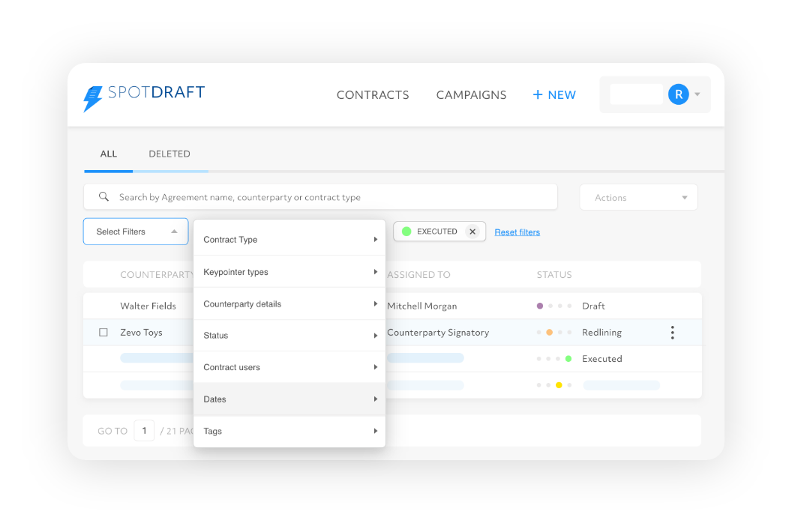Collapse the Select Filters dropdown
The height and width of the screenshot is (532, 792).
point(136,232)
